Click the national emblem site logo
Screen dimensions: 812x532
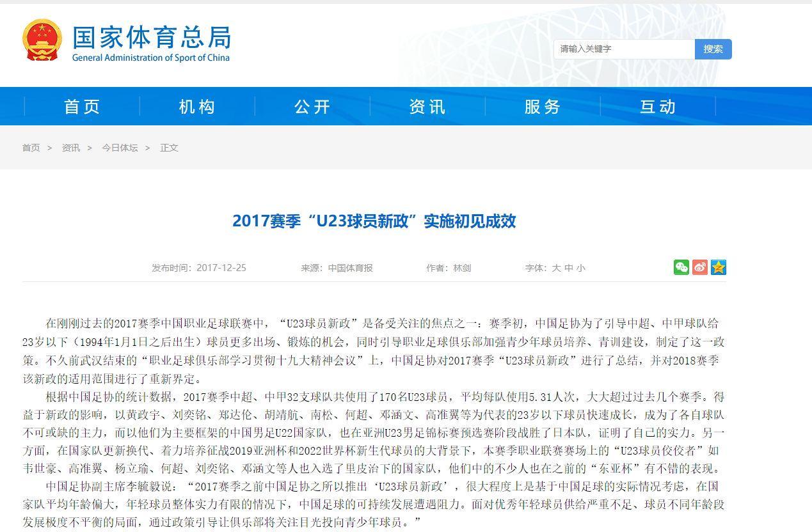42,38
